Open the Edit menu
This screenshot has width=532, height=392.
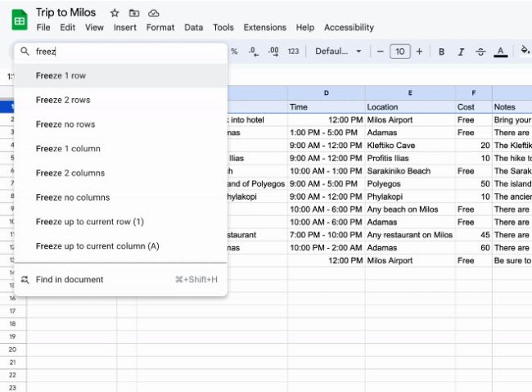[x=67, y=28]
